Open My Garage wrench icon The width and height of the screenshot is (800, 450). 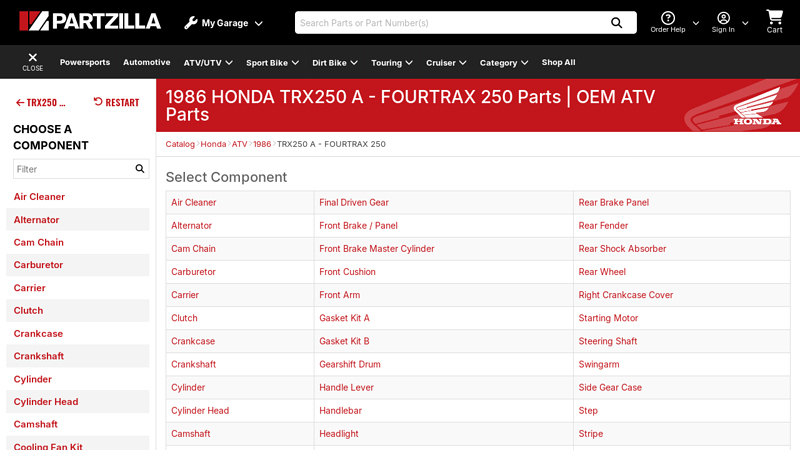click(191, 23)
